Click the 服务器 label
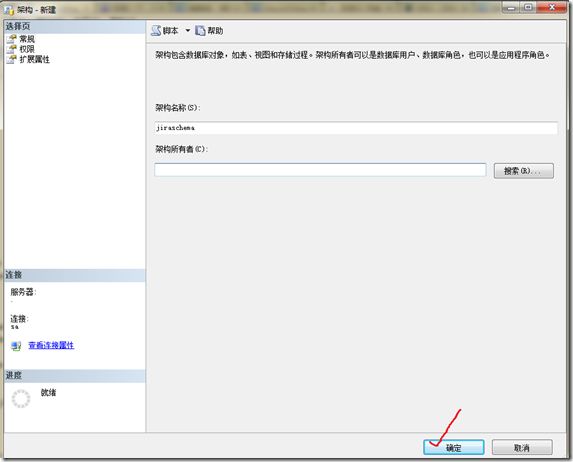The width and height of the screenshot is (573, 462). click(x=23, y=292)
